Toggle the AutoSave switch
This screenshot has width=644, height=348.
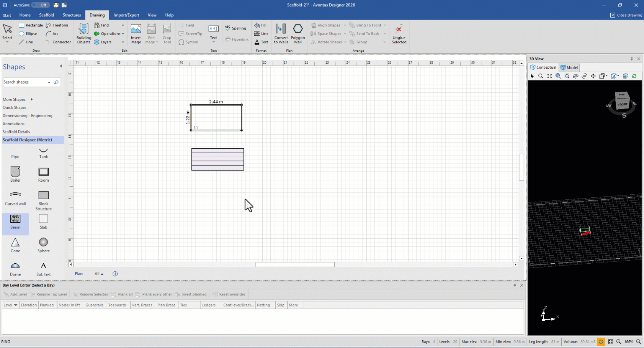[40, 5]
